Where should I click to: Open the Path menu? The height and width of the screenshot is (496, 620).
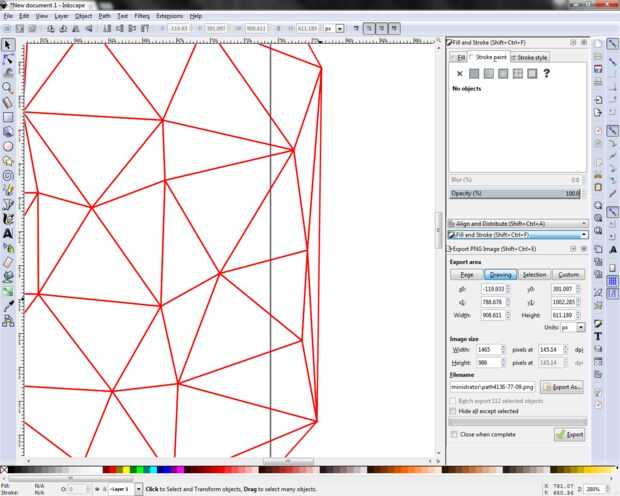click(104, 16)
